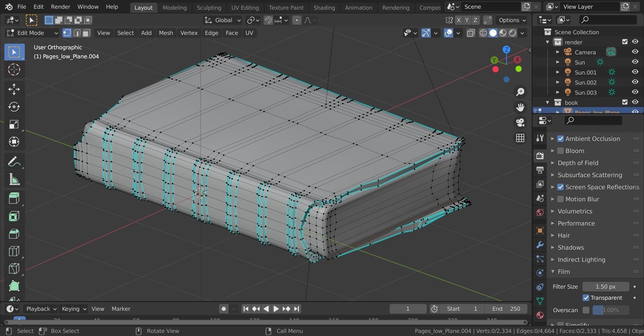This screenshot has width=644, height=336.
Task: Uncheck Film Transparent option
Action: click(x=586, y=298)
